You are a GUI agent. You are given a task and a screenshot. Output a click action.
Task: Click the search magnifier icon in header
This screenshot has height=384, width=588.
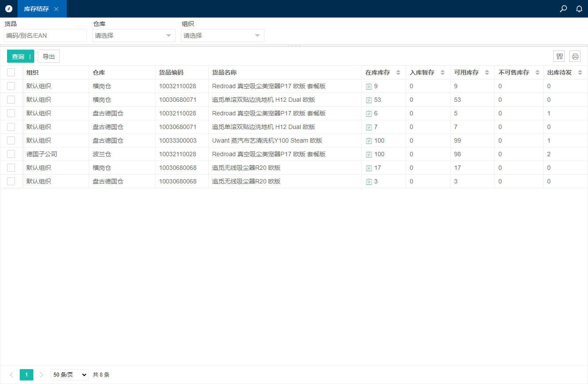pos(563,9)
